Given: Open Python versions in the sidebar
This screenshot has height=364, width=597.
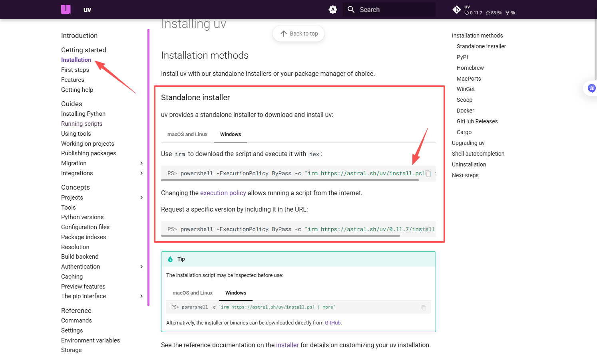Looking at the screenshot, I should tap(82, 217).
